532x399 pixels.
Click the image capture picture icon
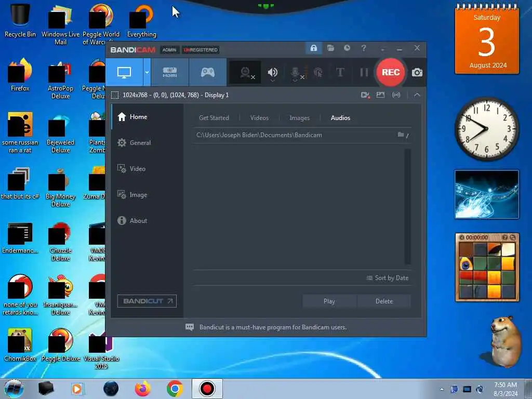pyautogui.click(x=380, y=95)
